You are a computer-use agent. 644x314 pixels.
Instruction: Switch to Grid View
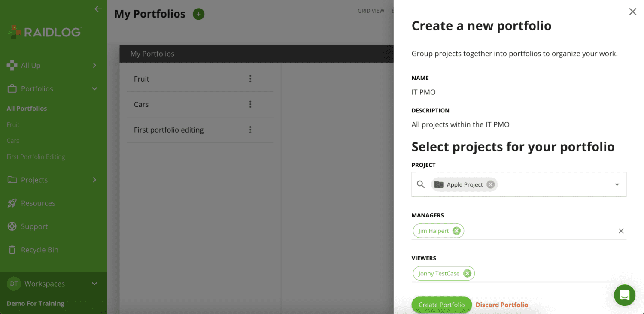[x=371, y=11]
